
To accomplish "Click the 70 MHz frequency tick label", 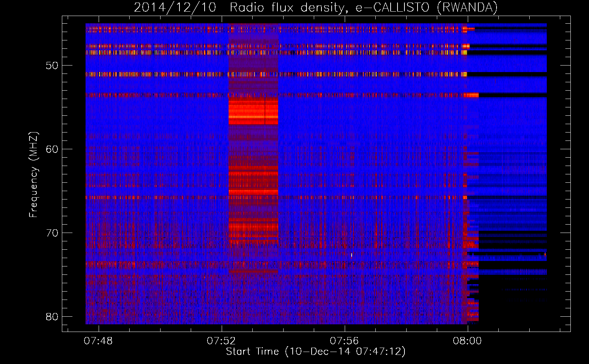I will pos(52,233).
